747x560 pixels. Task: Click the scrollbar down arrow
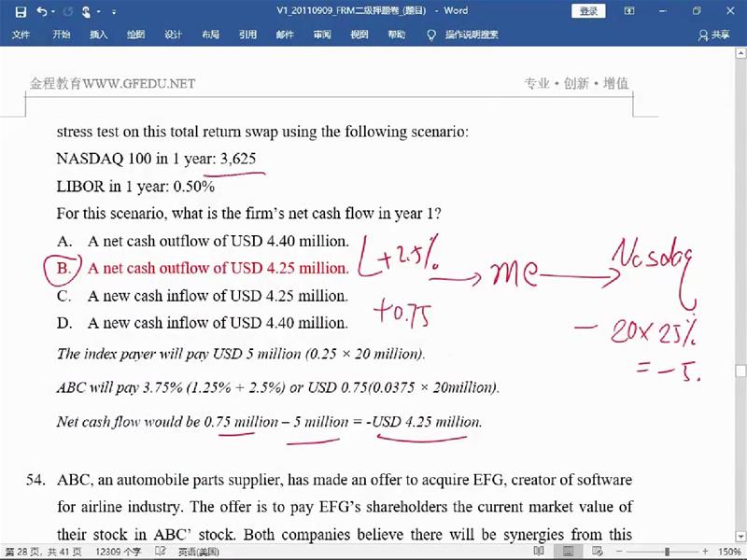tap(740, 536)
